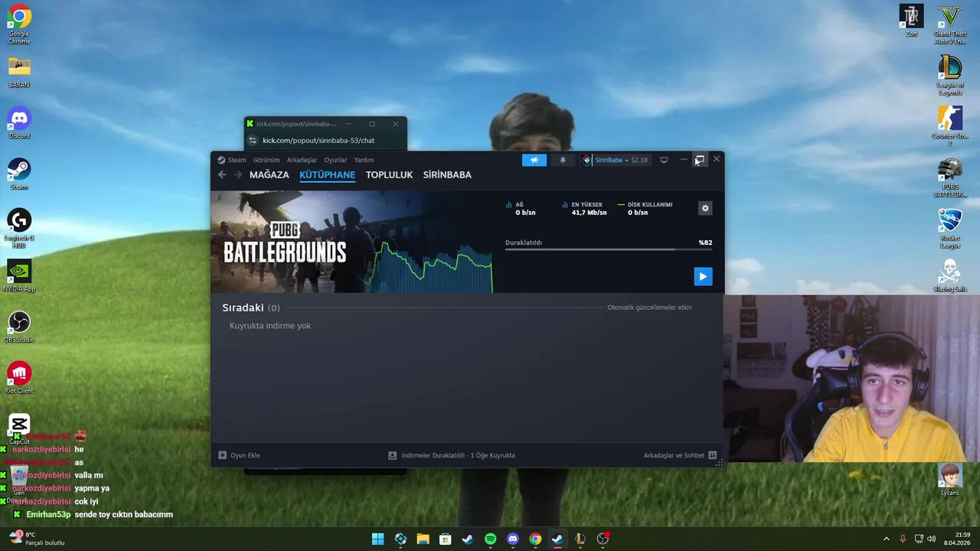
Task: Click the PUBG download progress bar
Action: [609, 249]
